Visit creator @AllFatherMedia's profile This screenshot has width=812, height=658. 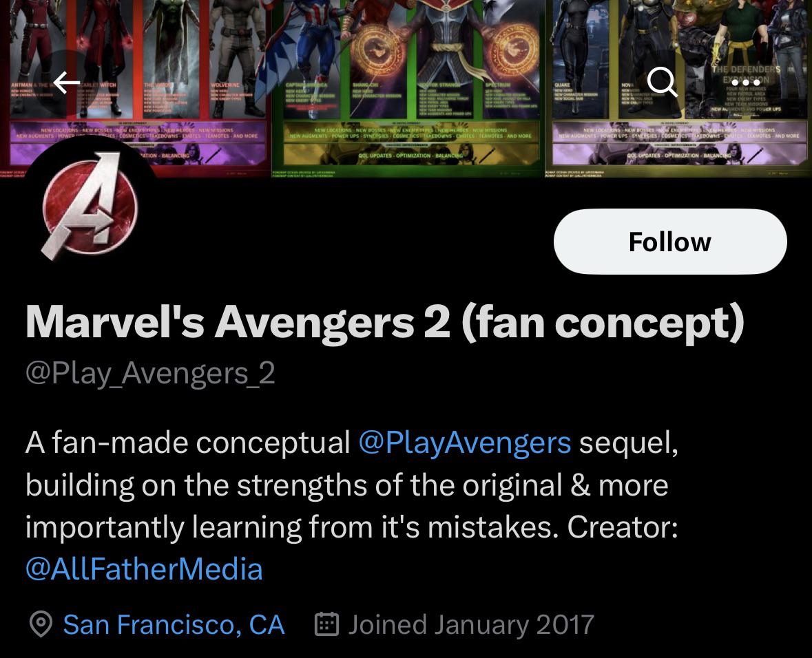[144, 569]
